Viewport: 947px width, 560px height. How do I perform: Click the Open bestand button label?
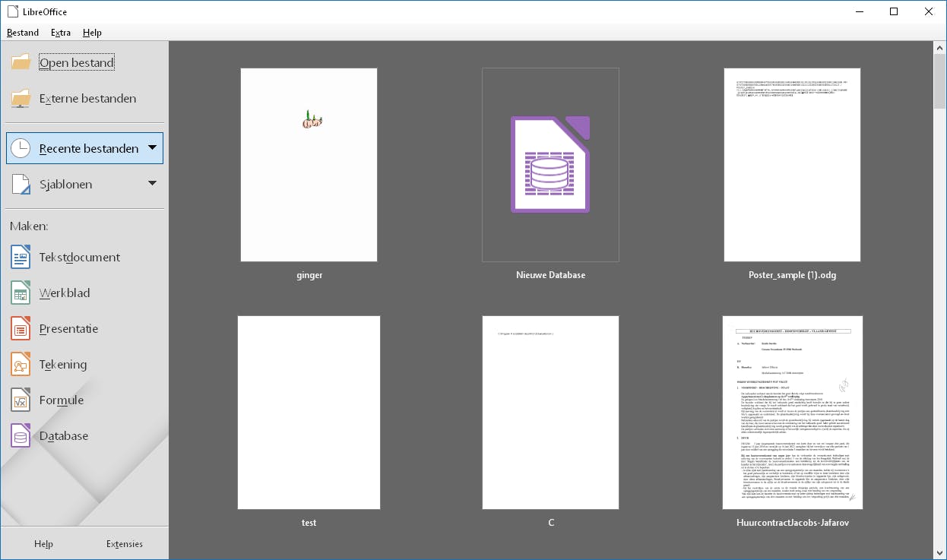point(77,63)
